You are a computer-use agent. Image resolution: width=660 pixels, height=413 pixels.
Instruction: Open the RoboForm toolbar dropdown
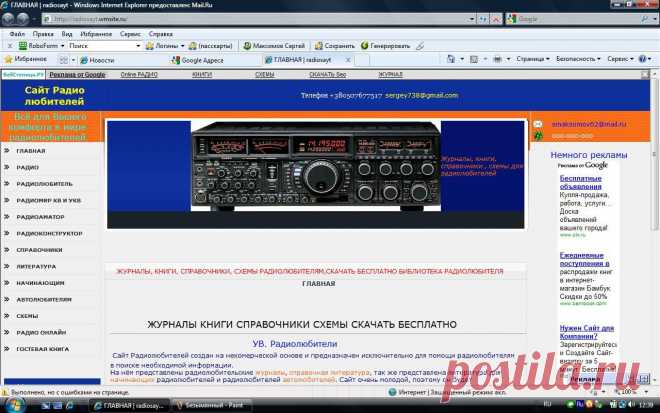(42, 45)
